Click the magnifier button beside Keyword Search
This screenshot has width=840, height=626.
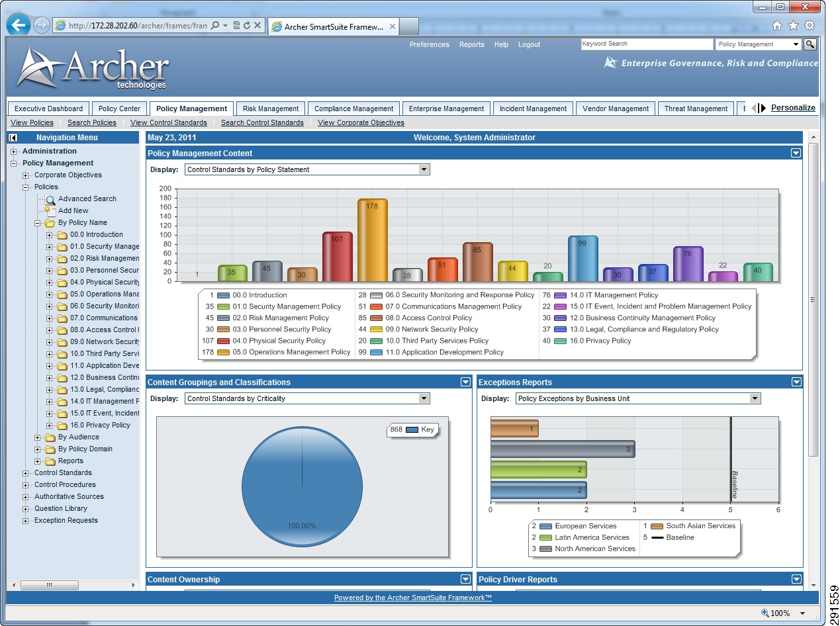point(810,44)
